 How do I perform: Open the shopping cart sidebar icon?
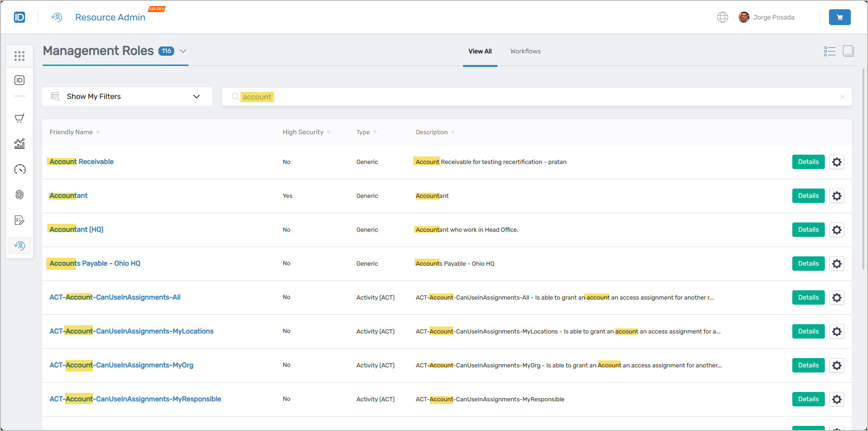(20, 118)
